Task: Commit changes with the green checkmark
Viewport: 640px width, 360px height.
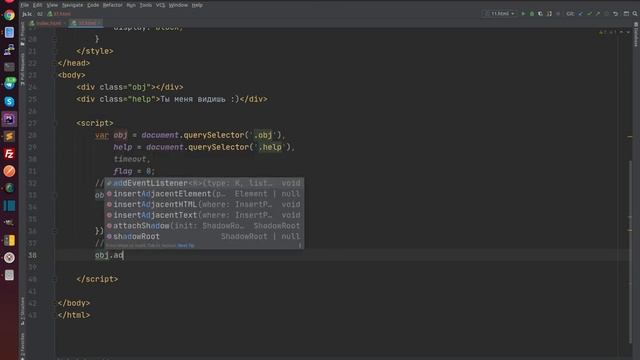Action: [589, 14]
